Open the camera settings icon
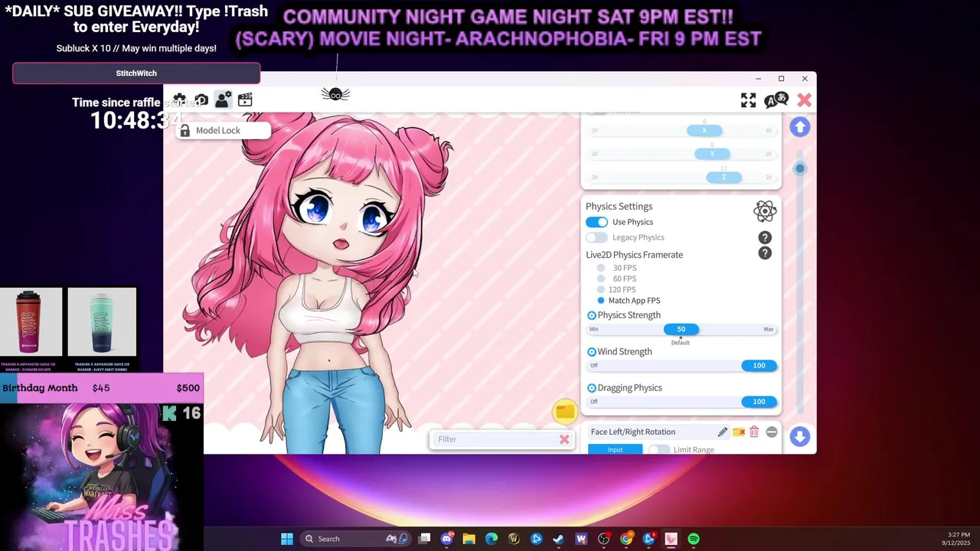Image resolution: width=980 pixels, height=551 pixels. [x=201, y=100]
